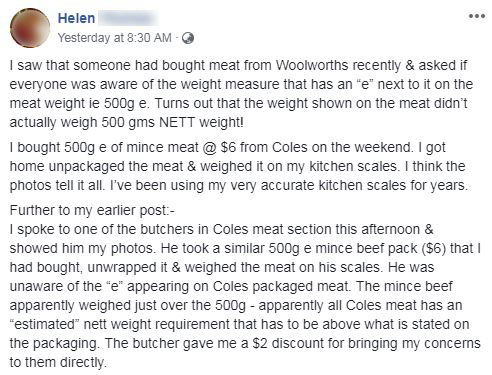Open Helen's blurred profile picture

click(30, 28)
